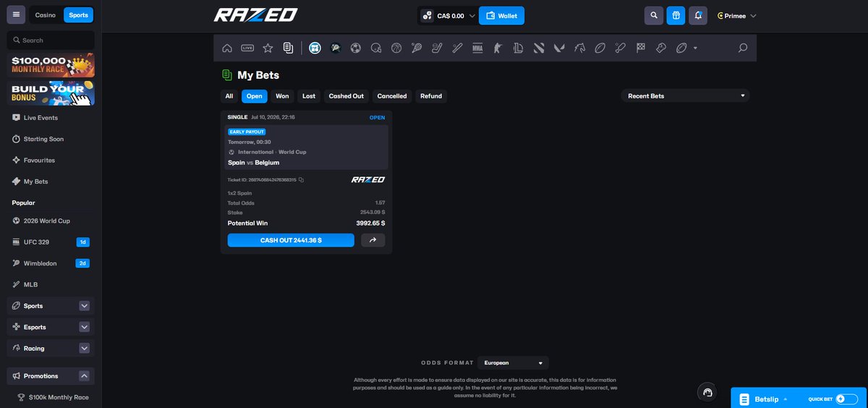Share the Spain vs Belgium bet
The width and height of the screenshot is (868, 408).
[x=373, y=240]
